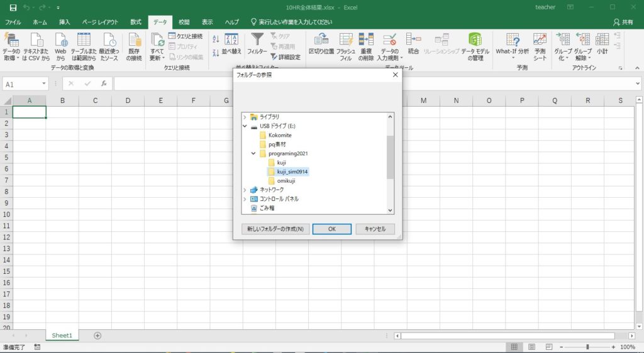Collapse the USB ドライブ (E:) node
Viewport: 644px width, 353px height.
pos(245,126)
